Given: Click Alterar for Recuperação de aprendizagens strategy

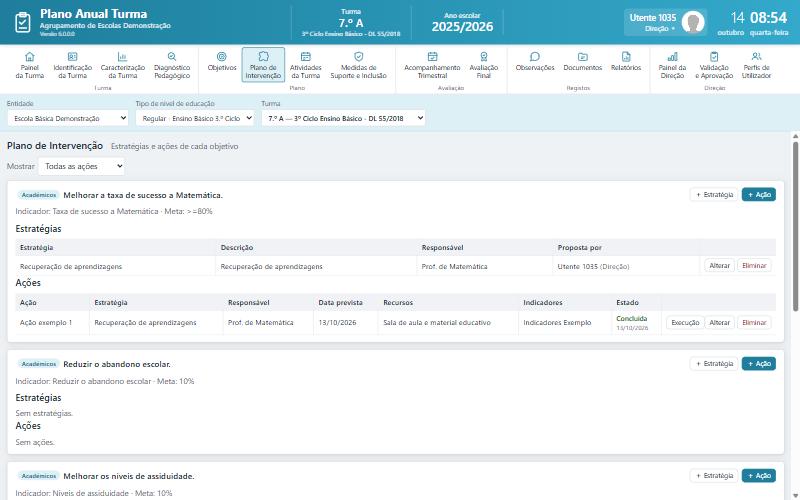Looking at the screenshot, I should click(719, 266).
